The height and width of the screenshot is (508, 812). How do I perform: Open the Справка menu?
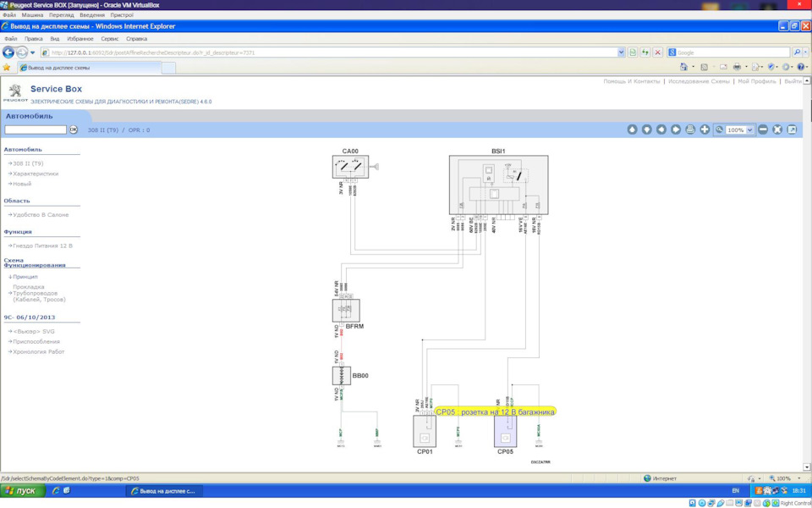point(137,39)
